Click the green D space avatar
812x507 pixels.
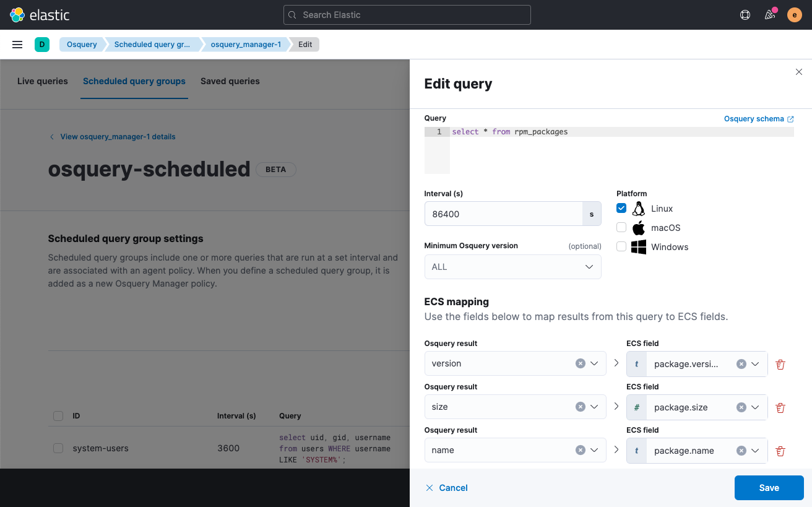click(42, 45)
